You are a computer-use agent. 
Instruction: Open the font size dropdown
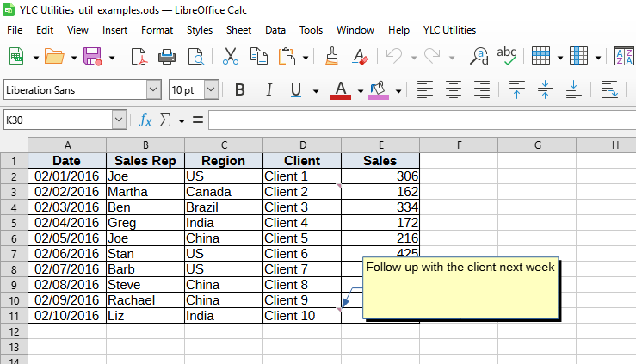point(212,89)
